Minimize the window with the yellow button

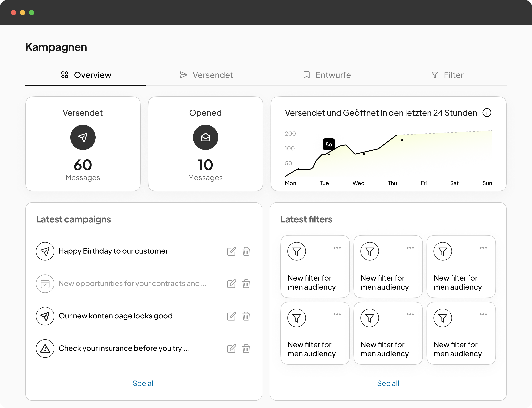[x=23, y=13]
